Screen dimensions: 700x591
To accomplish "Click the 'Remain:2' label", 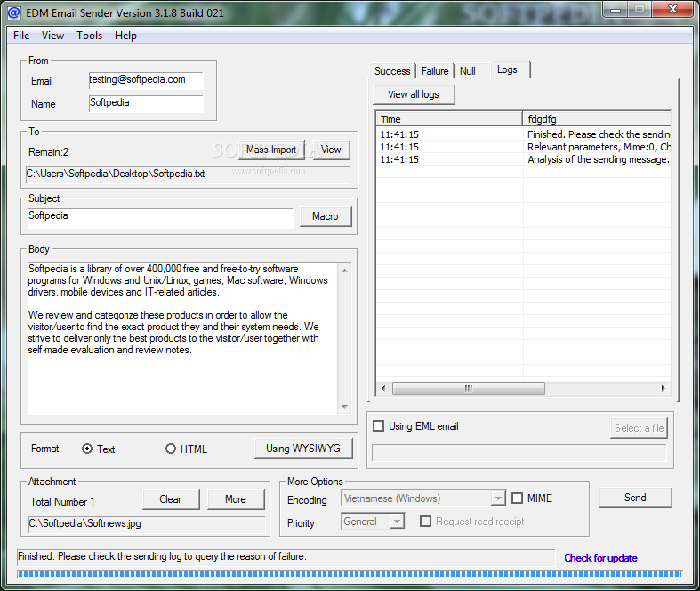I will 49,152.
